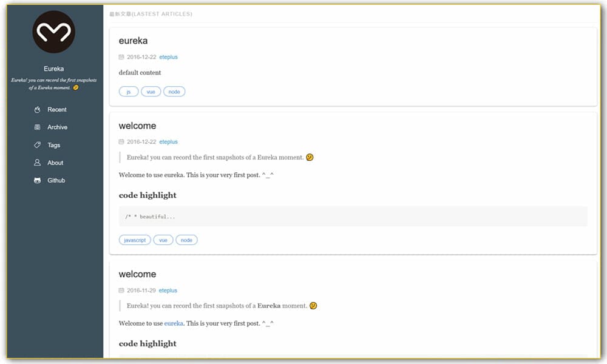This screenshot has width=607, height=364.
Task: Click the Archive icon in sidebar
Action: point(37,127)
